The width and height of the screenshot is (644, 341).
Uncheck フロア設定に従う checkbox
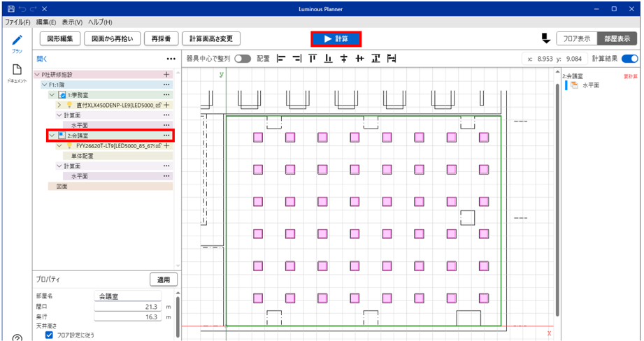[x=49, y=335]
